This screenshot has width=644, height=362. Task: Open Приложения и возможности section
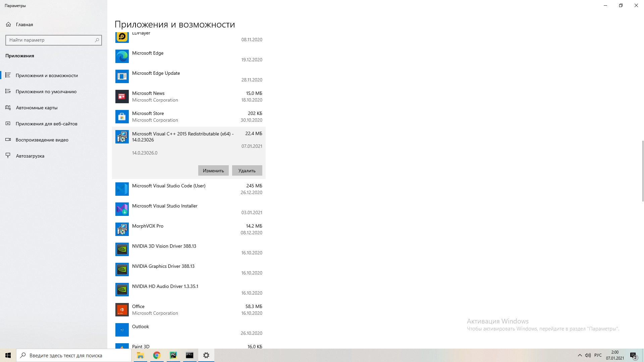54,75
